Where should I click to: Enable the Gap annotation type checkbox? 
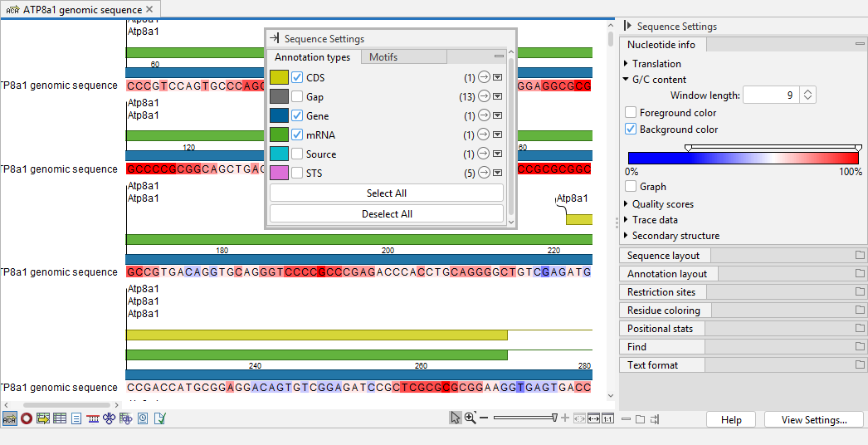coord(297,96)
